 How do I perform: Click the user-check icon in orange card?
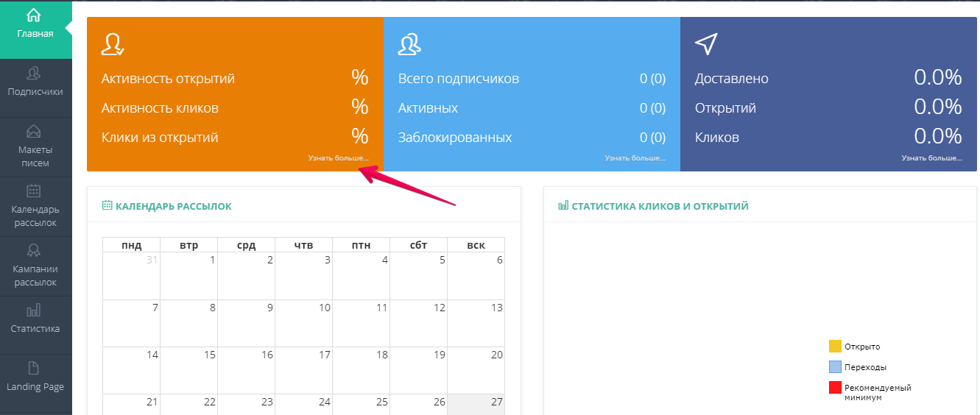(113, 44)
